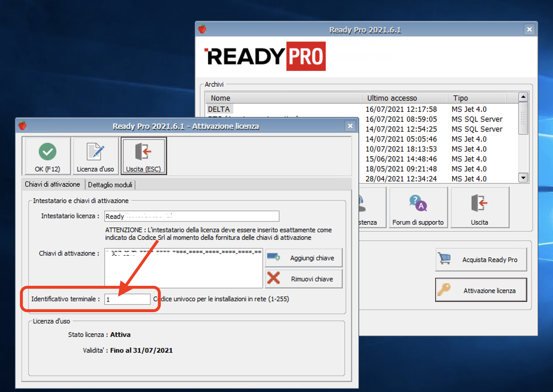Click the Acquista Ready Pro button
This screenshot has height=392, width=553.
coord(481,259)
